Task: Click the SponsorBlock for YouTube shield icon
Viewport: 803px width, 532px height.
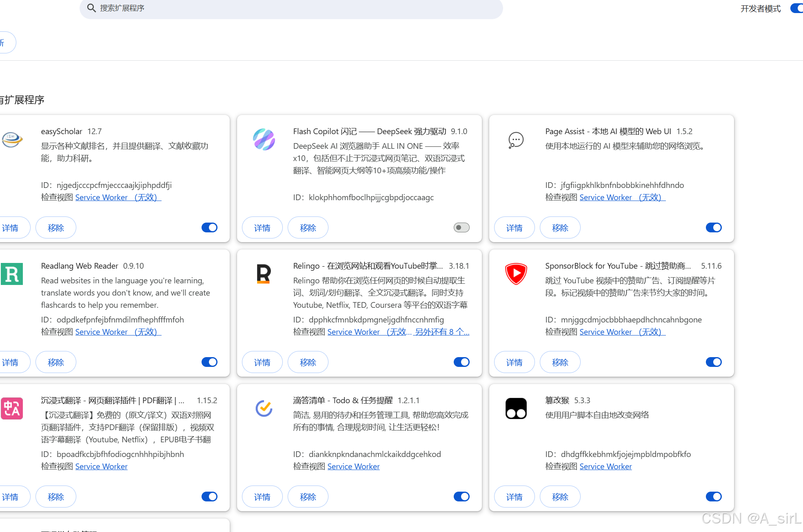Action: pos(516,274)
